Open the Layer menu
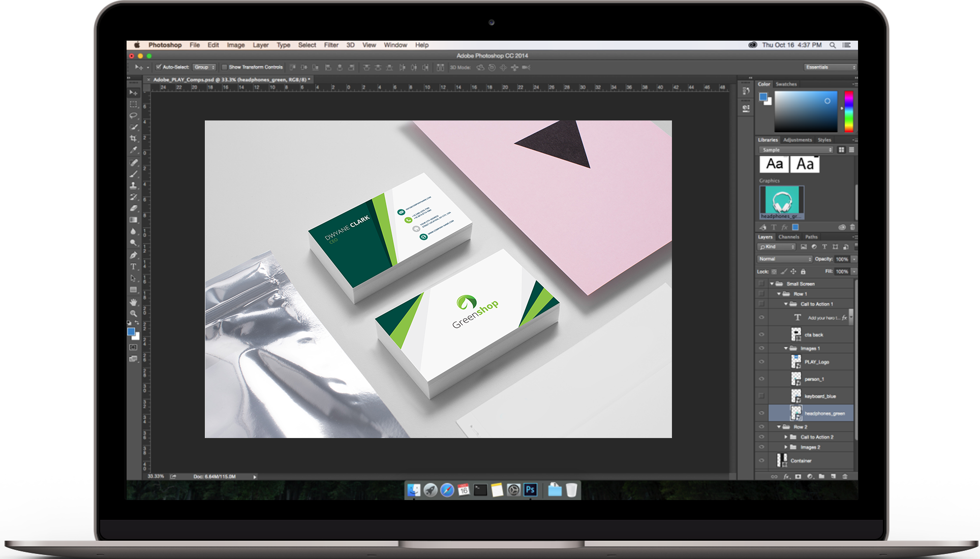This screenshot has width=980, height=559. pyautogui.click(x=261, y=45)
